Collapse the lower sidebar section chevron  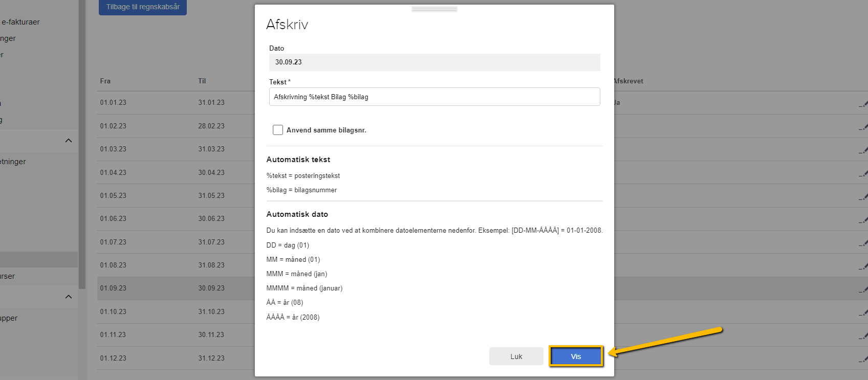[69, 297]
